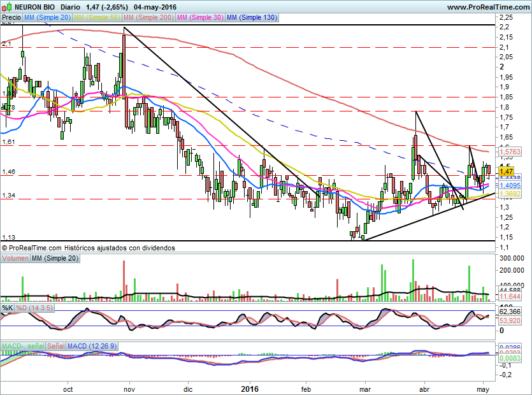Click the 2,1 resistance level label
The height and width of the screenshot is (395, 532).
(6, 44)
